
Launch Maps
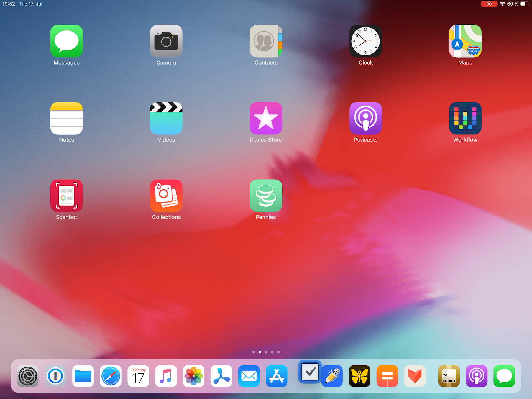click(465, 41)
